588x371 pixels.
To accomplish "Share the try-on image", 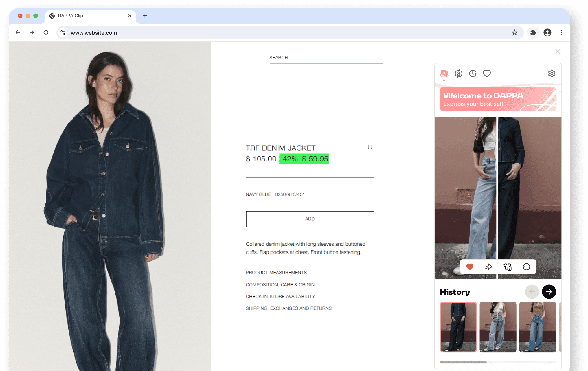I will (x=489, y=267).
